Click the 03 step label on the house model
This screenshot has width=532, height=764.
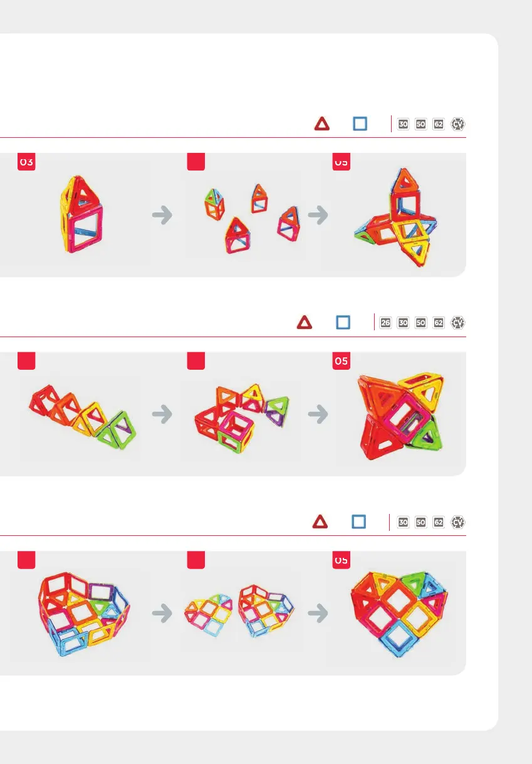pos(26,162)
